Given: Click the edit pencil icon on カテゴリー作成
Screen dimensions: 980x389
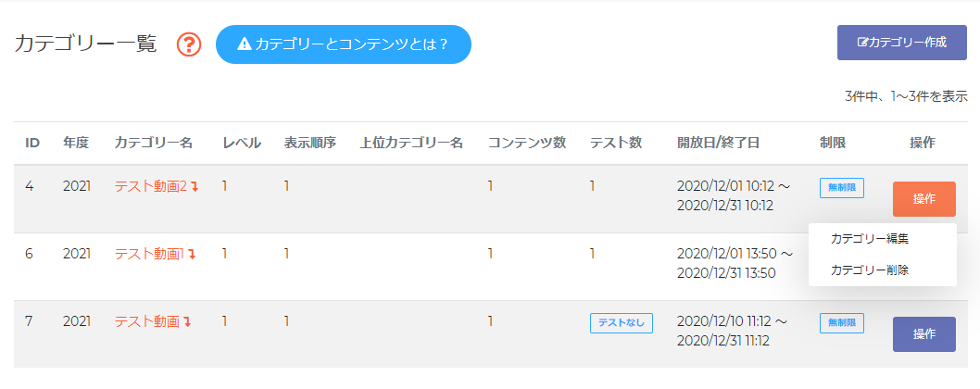Looking at the screenshot, I should coord(862,43).
